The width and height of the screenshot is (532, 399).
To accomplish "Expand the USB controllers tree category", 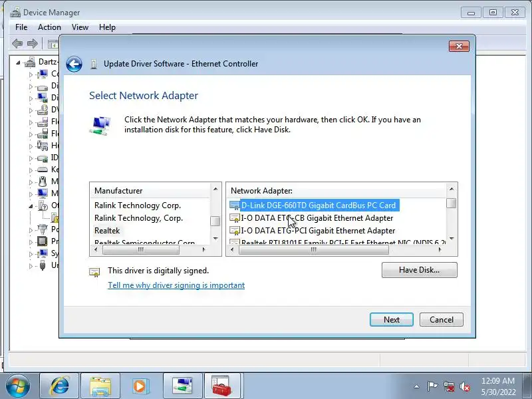I will (31, 266).
